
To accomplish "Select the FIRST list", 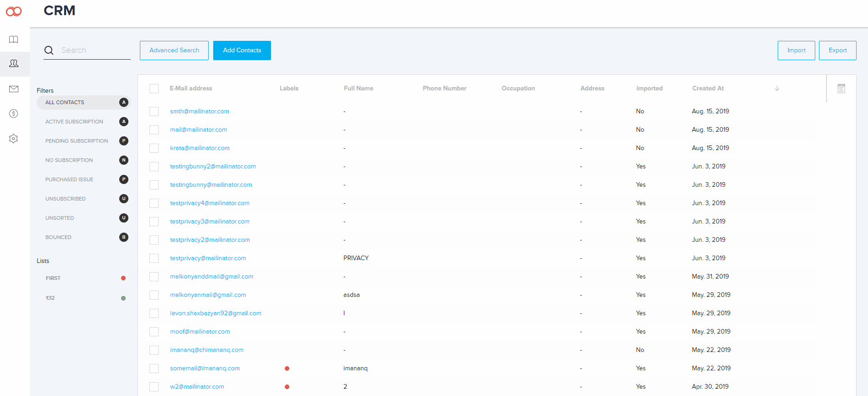I will click(53, 278).
